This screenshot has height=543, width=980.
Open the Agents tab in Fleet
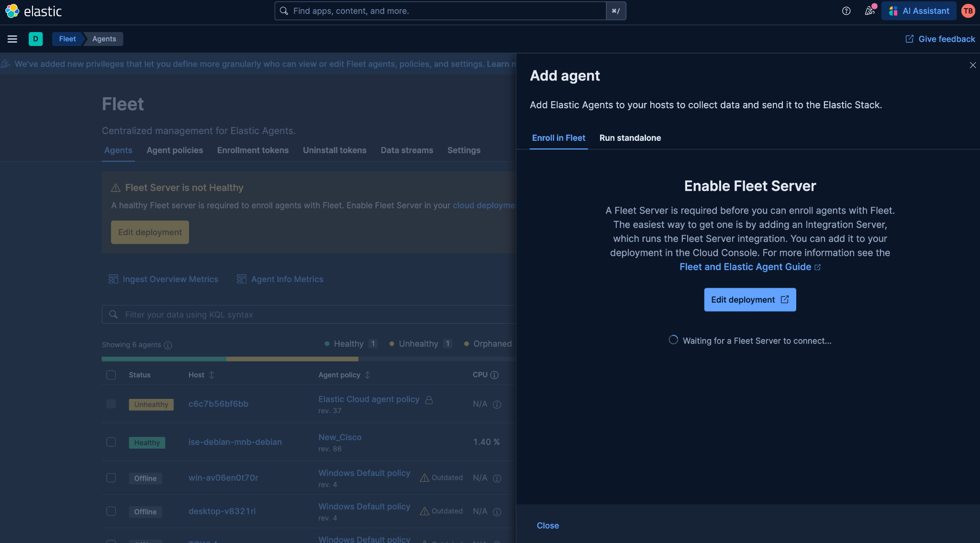[118, 150]
